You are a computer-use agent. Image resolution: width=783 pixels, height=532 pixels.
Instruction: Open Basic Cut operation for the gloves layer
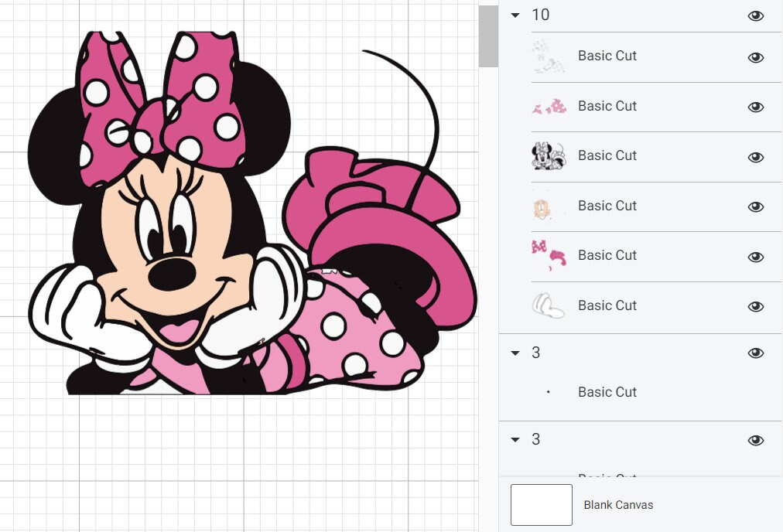pos(607,305)
